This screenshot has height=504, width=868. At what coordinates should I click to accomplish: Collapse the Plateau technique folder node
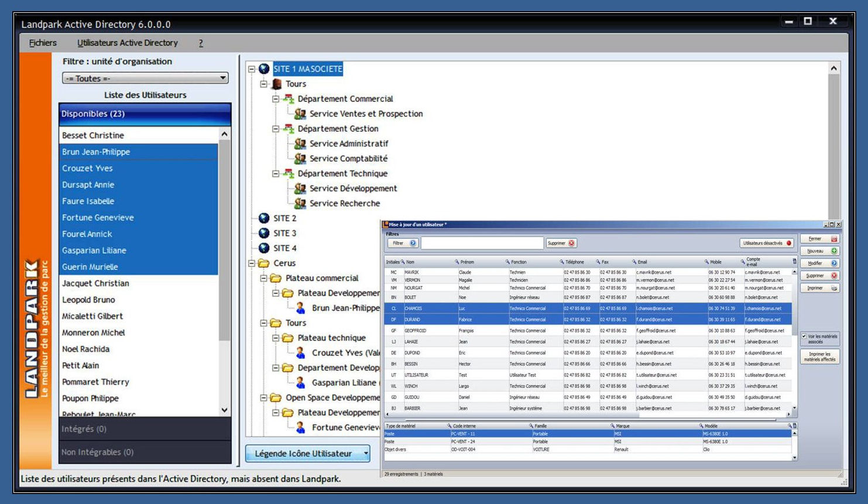click(x=276, y=338)
